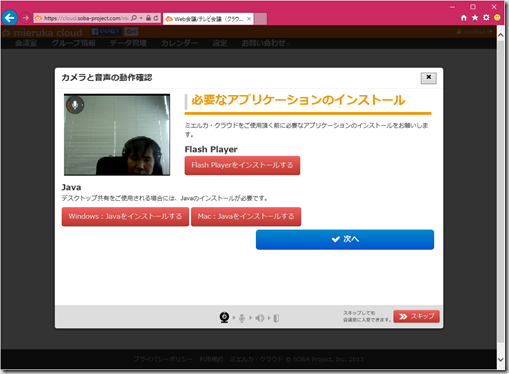Click the refresh icon in address bar

pos(156,18)
